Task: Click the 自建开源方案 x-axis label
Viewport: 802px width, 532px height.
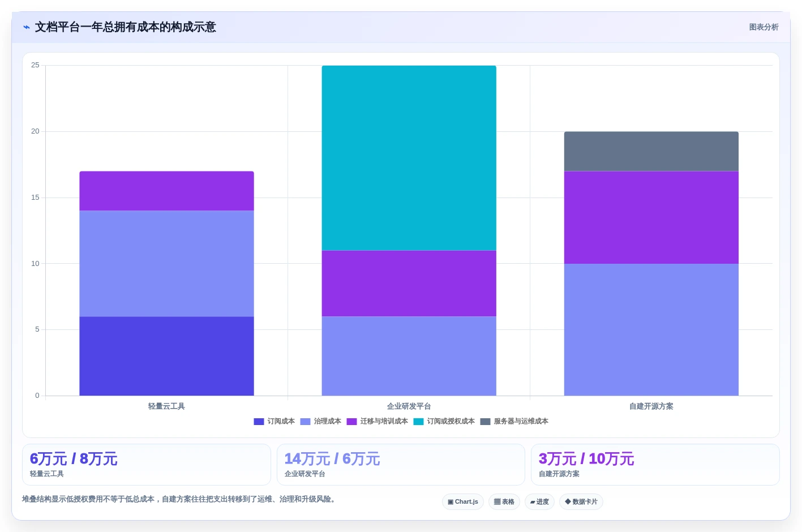Action: 651,406
